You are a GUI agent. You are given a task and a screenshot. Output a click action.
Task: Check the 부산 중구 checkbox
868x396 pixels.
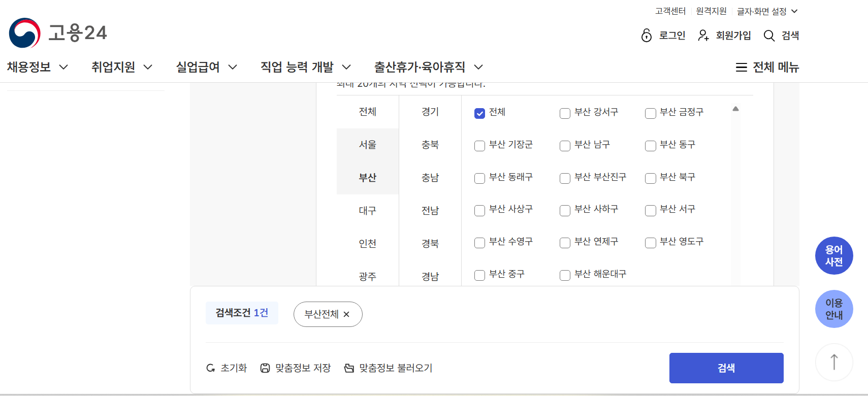pyautogui.click(x=479, y=275)
